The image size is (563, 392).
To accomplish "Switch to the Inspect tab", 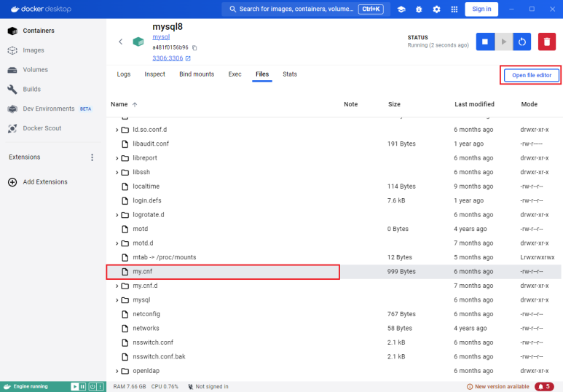I will pos(154,74).
